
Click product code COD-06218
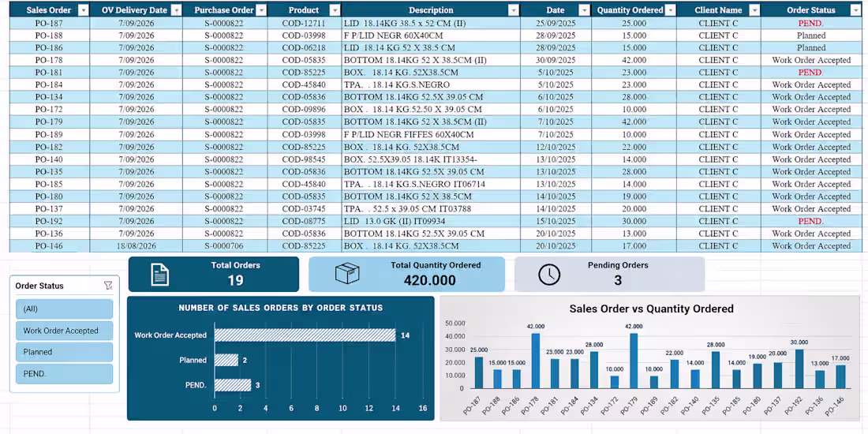click(x=303, y=47)
